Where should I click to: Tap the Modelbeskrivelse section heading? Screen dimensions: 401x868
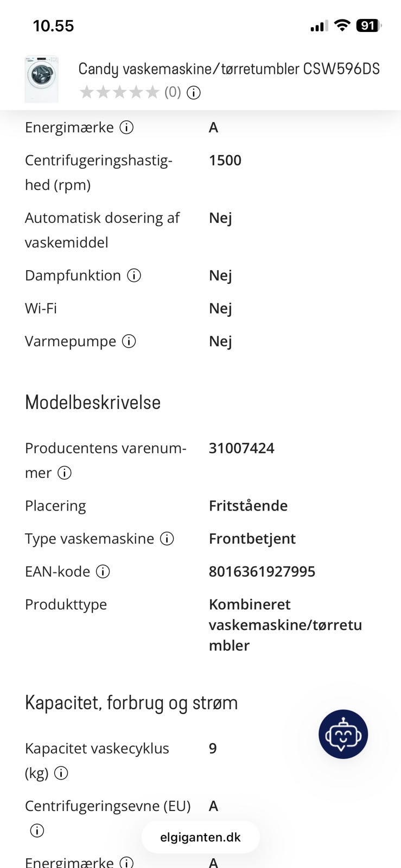(x=93, y=403)
